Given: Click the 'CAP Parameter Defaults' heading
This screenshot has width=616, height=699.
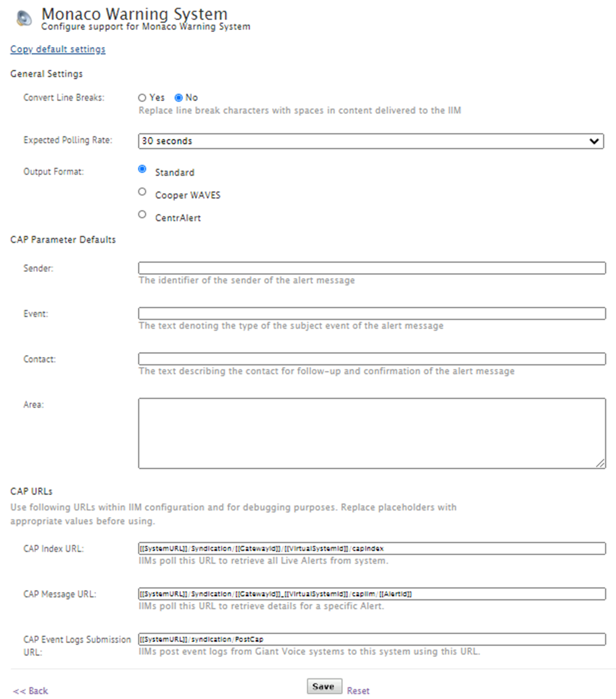Looking at the screenshot, I should 63,240.
